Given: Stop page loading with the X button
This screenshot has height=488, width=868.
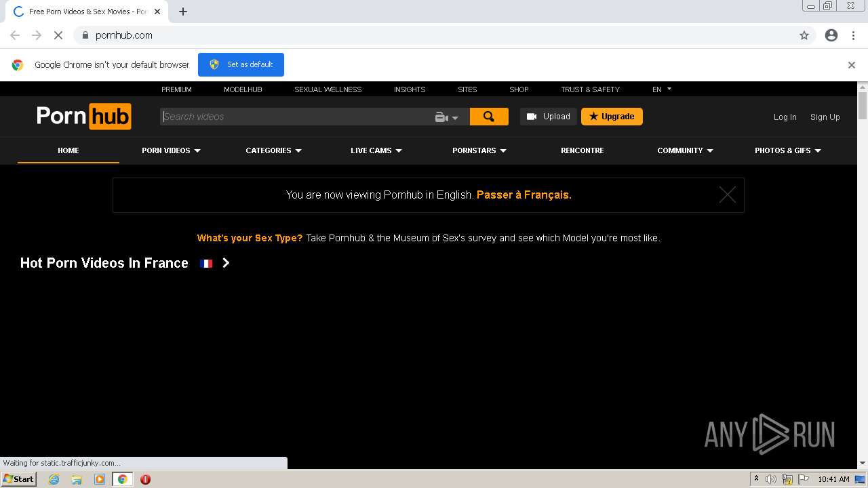Looking at the screenshot, I should [58, 35].
